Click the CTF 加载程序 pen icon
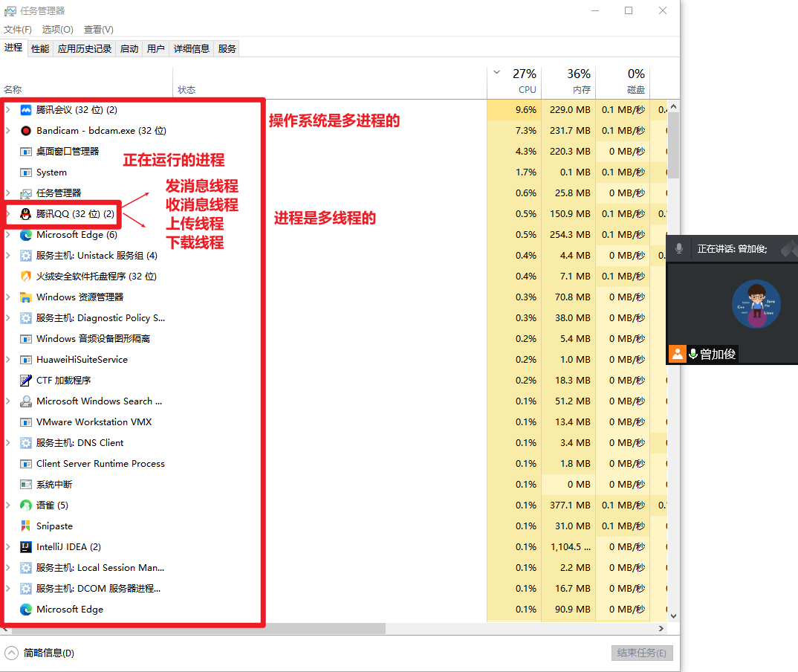This screenshot has width=798, height=672. pyautogui.click(x=25, y=381)
